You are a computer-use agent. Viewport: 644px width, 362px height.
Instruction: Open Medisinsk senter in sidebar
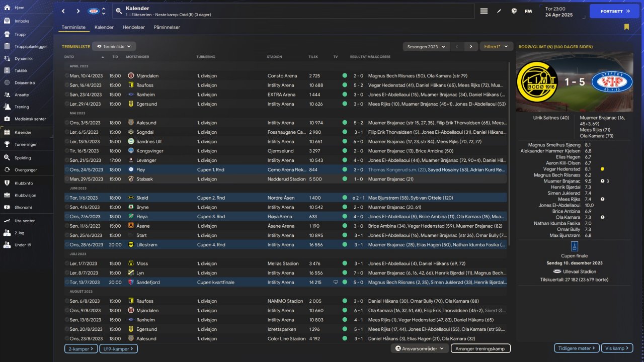click(30, 119)
